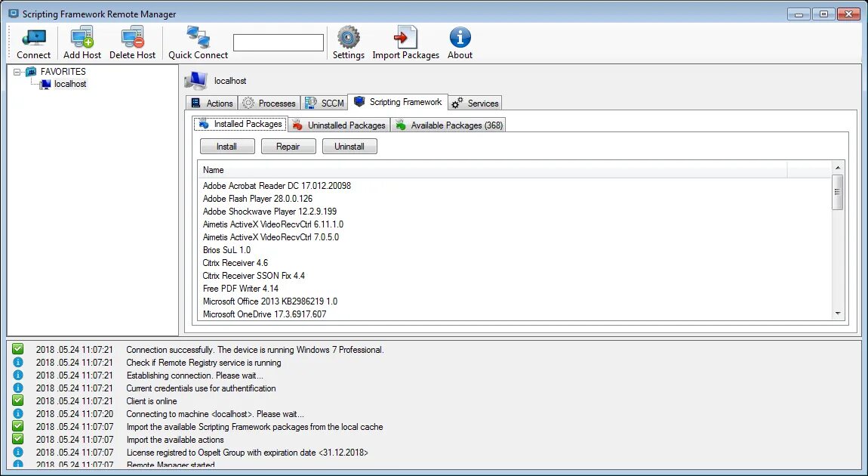Click info icon beside 'Check if Remote Registry'
This screenshot has height=476, width=868.
[x=17, y=363]
